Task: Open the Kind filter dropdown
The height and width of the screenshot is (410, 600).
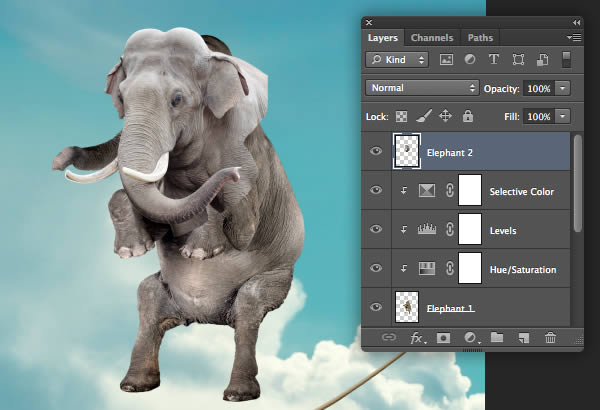Action: click(397, 60)
